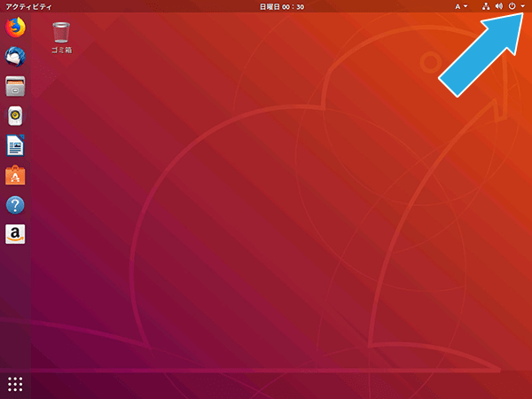The height and width of the screenshot is (399, 532).
Task: Click the network status icon
Action: tap(486, 6)
